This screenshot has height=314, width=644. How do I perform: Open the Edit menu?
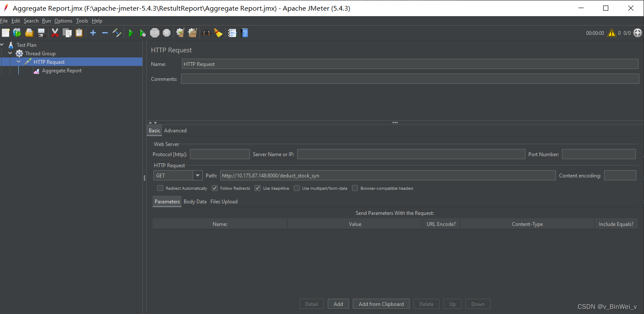click(16, 21)
